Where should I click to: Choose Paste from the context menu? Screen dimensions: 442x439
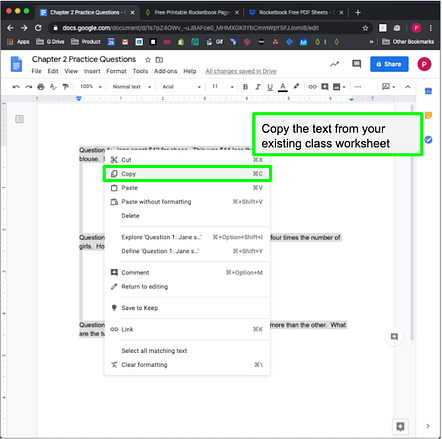coord(187,188)
